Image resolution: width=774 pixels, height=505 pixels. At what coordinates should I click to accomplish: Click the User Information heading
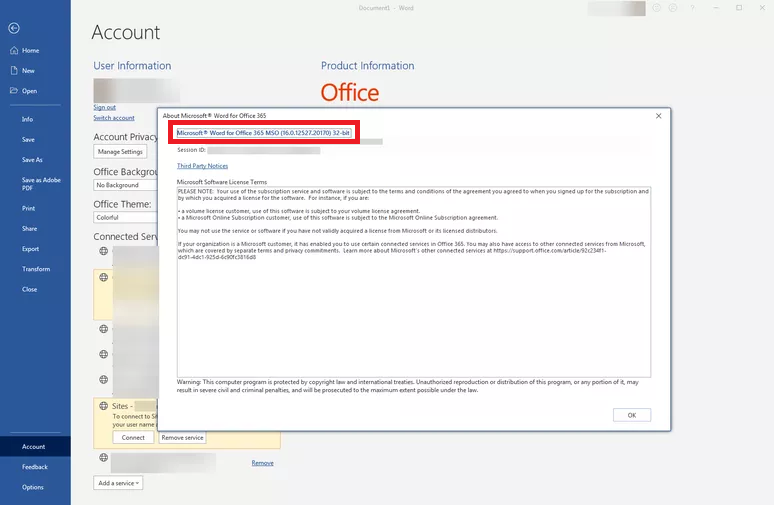[x=132, y=66]
